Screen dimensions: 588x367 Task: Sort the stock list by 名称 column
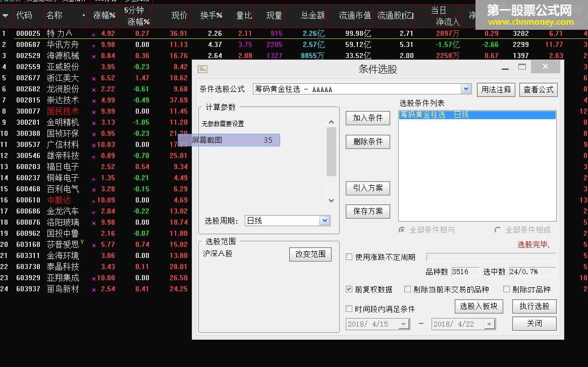[55, 15]
